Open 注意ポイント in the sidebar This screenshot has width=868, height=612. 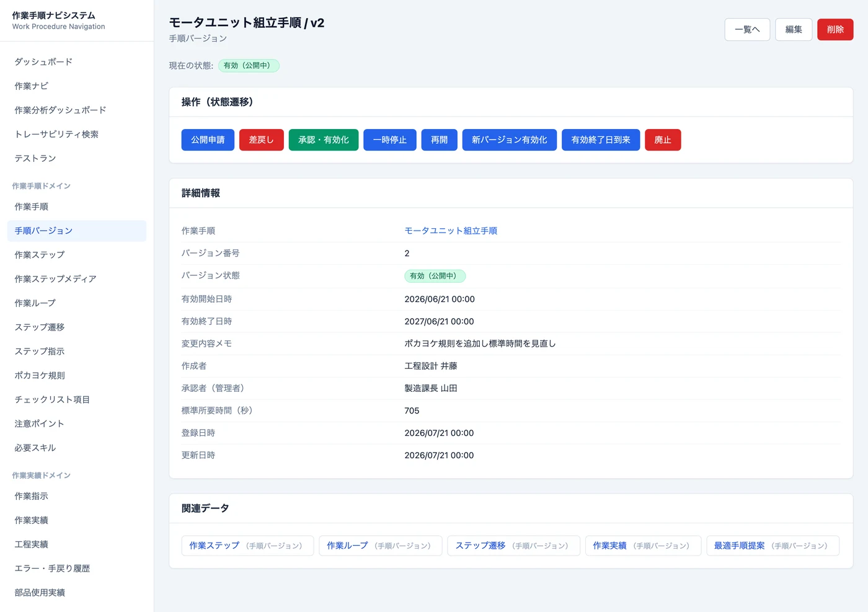pos(77,424)
